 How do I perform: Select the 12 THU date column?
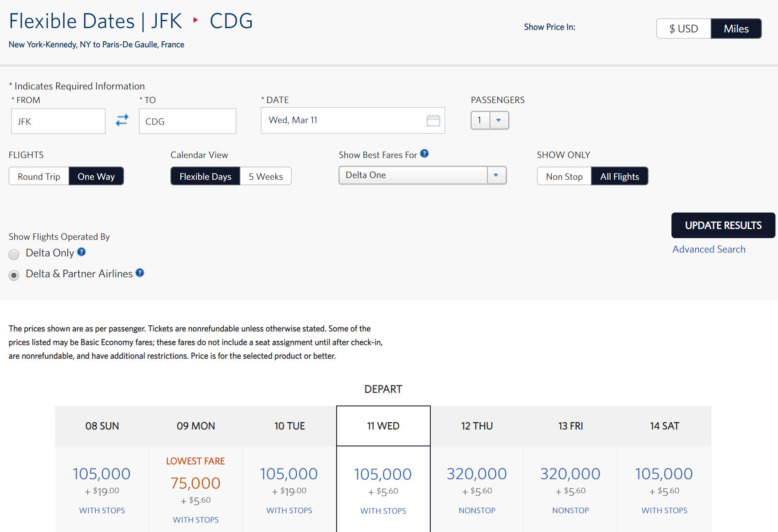click(477, 426)
